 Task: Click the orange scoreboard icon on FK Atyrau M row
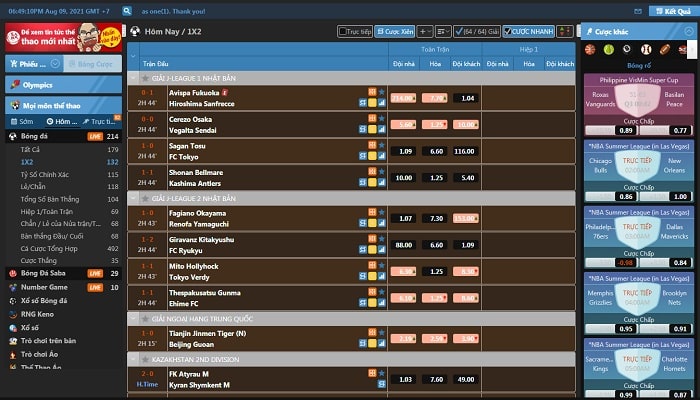[x=372, y=373]
